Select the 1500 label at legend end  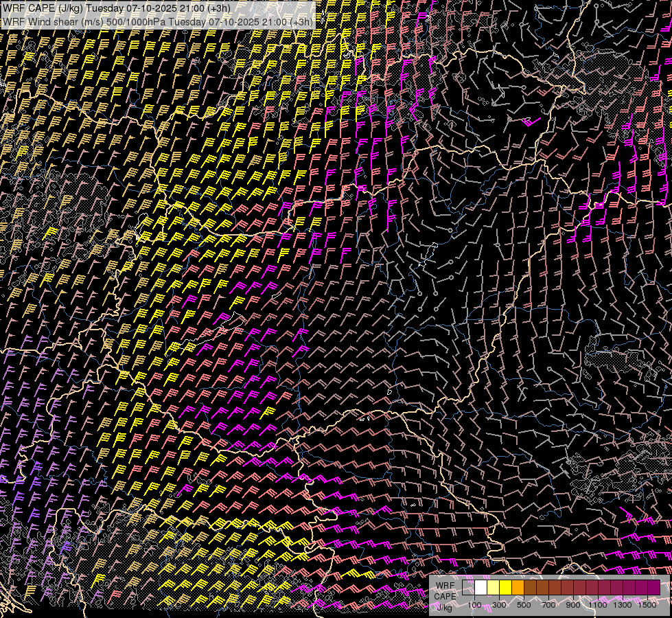[647, 605]
